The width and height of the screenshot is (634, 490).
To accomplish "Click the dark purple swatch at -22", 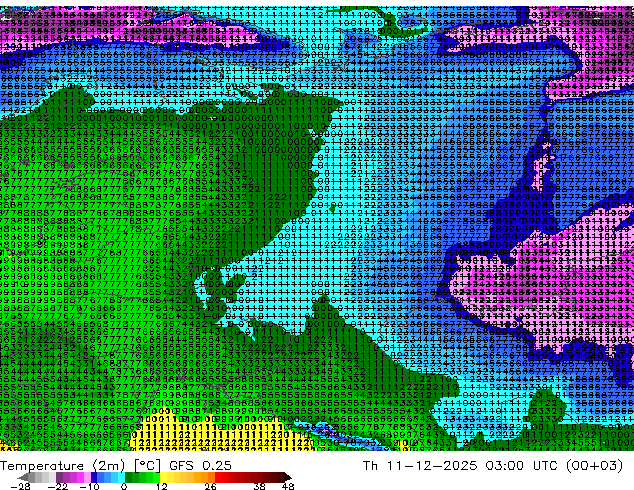I will [x=59, y=477].
